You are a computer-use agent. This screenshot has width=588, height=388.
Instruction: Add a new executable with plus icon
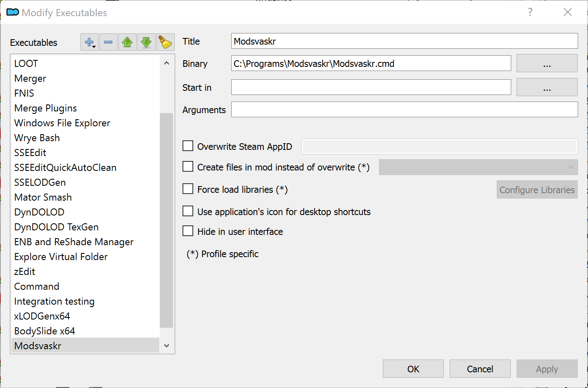tap(90, 42)
